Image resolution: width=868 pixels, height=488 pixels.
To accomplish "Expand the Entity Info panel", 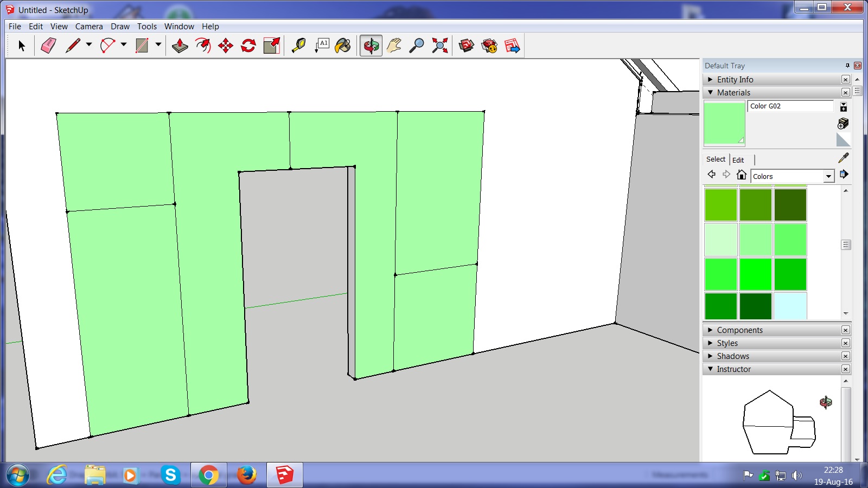I will [x=735, y=80].
